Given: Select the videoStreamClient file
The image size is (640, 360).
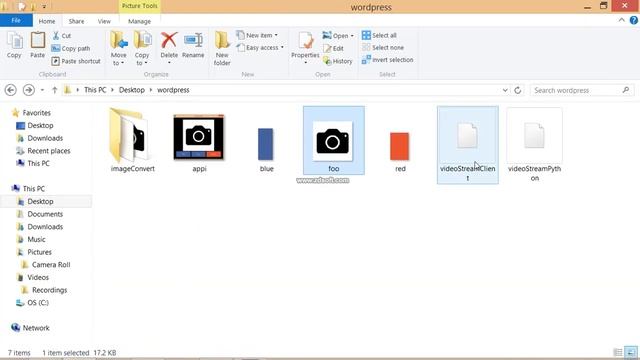Looking at the screenshot, I should [468, 145].
